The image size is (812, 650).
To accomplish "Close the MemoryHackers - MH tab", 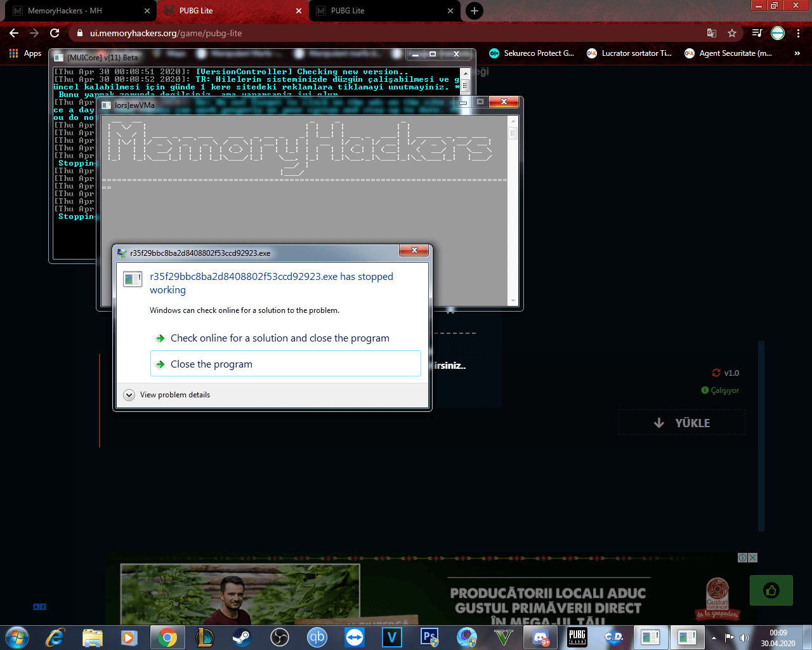I will pyautogui.click(x=147, y=11).
